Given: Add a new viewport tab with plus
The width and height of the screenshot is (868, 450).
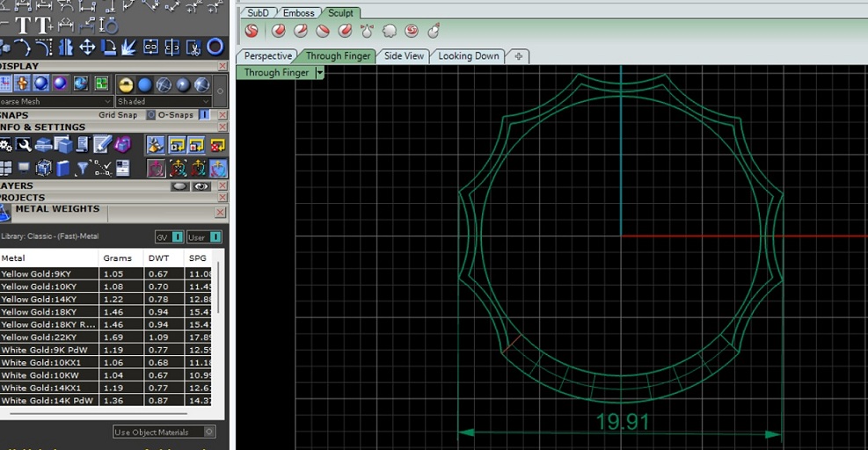Looking at the screenshot, I should (518, 56).
